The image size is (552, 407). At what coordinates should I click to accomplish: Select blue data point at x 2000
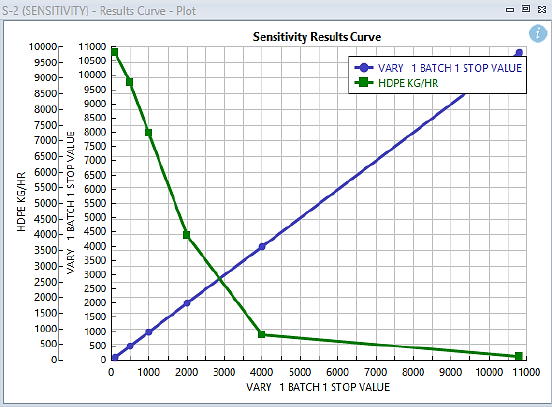pos(187,303)
